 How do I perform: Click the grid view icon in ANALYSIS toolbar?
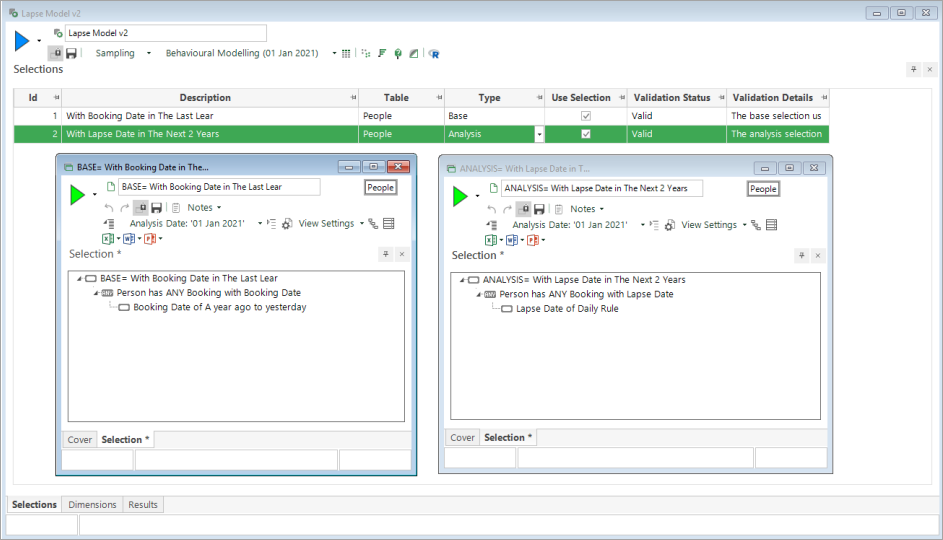tap(772, 225)
